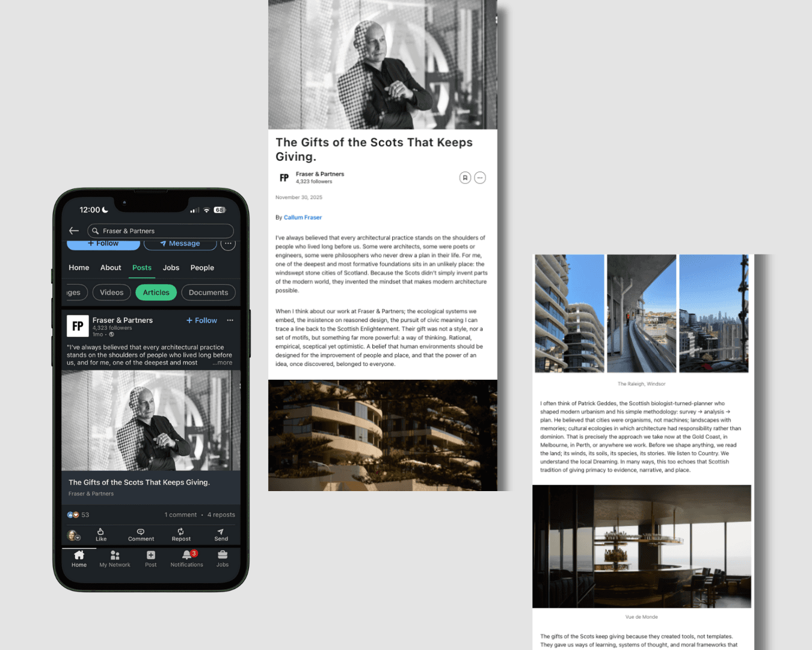Image resolution: width=812 pixels, height=650 pixels.
Task: Click the search field containing Fraser & Partners
Action: [x=161, y=231]
